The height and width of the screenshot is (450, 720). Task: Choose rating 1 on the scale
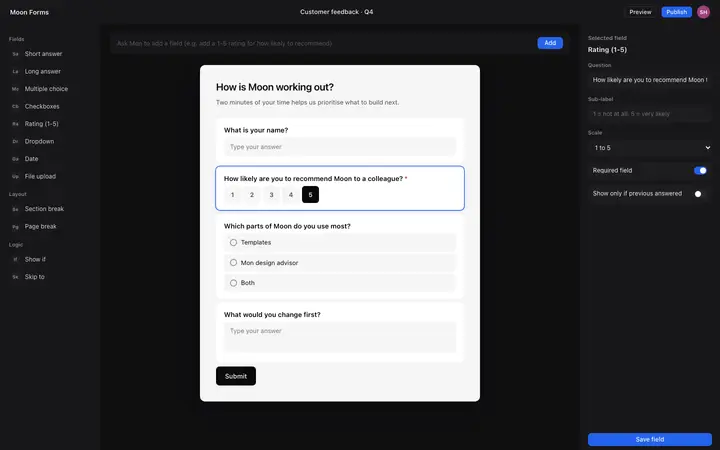coord(232,195)
